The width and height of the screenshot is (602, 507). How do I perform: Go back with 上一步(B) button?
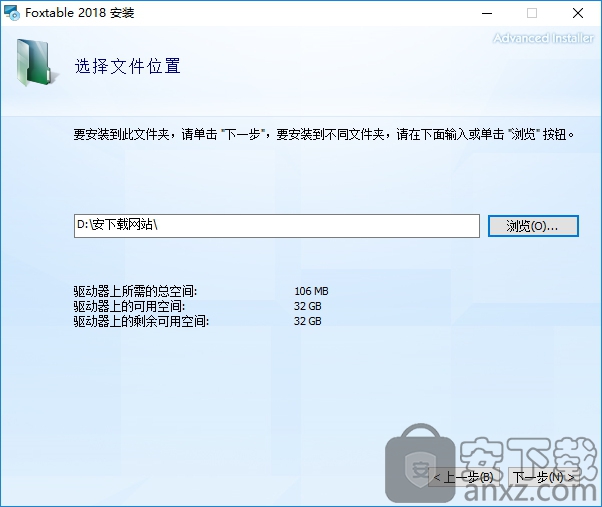463,477
